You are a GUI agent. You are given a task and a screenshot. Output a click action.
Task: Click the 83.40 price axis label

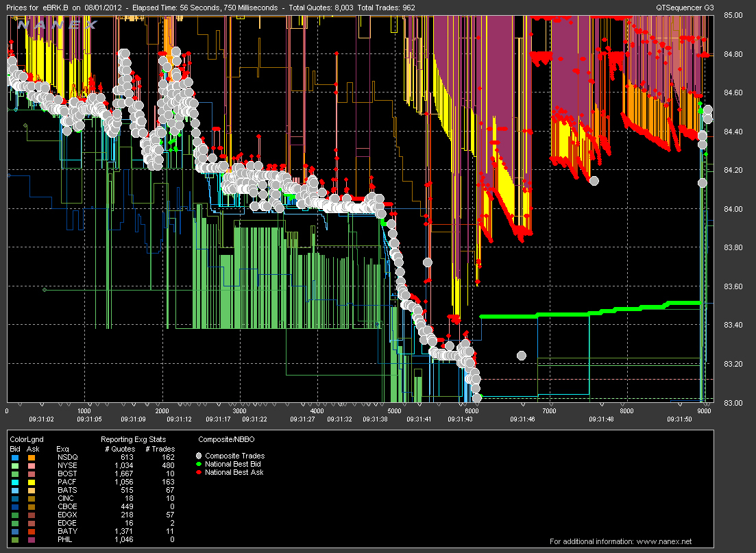735,325
